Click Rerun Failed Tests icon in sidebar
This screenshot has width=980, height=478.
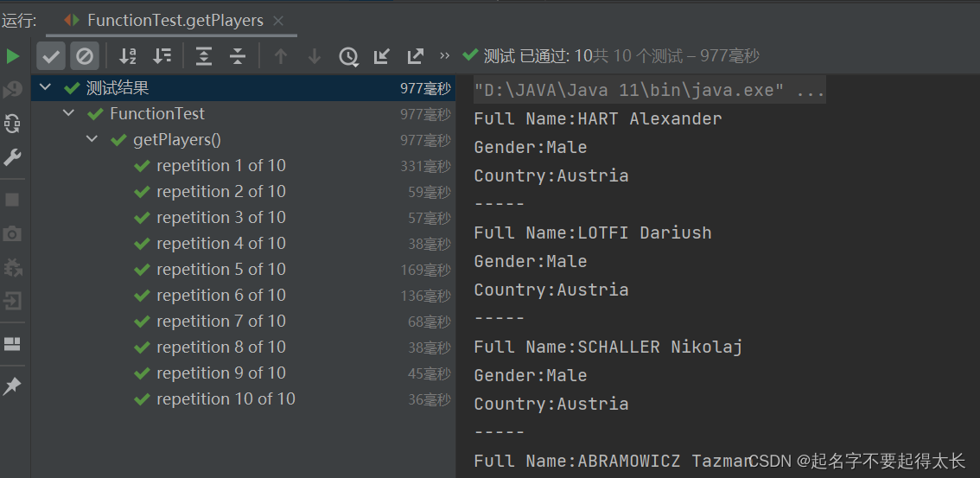12,90
